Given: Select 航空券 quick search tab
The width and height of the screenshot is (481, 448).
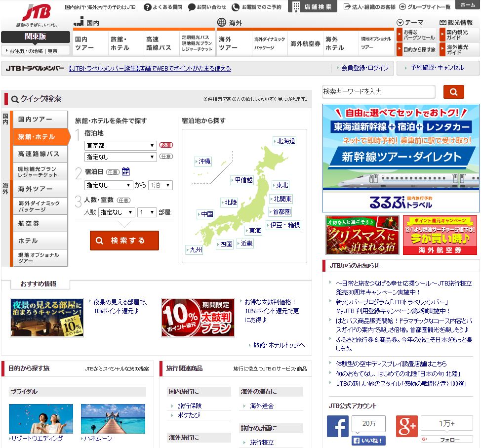Looking at the screenshot, I should (40, 223).
